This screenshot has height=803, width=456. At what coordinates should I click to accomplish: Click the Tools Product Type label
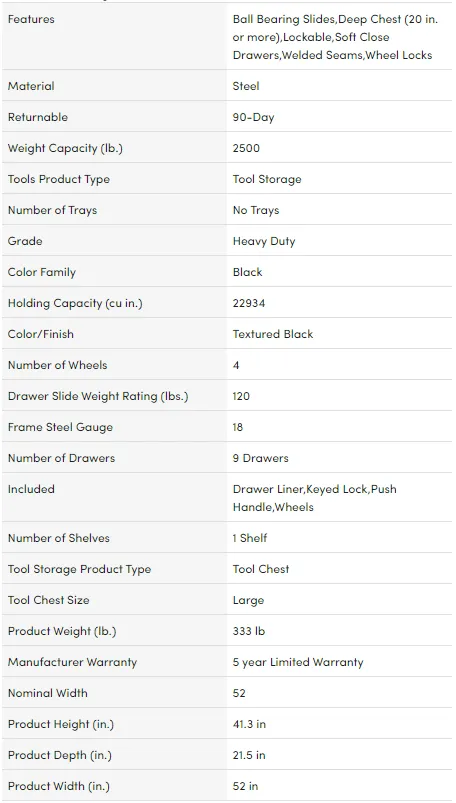click(x=58, y=179)
